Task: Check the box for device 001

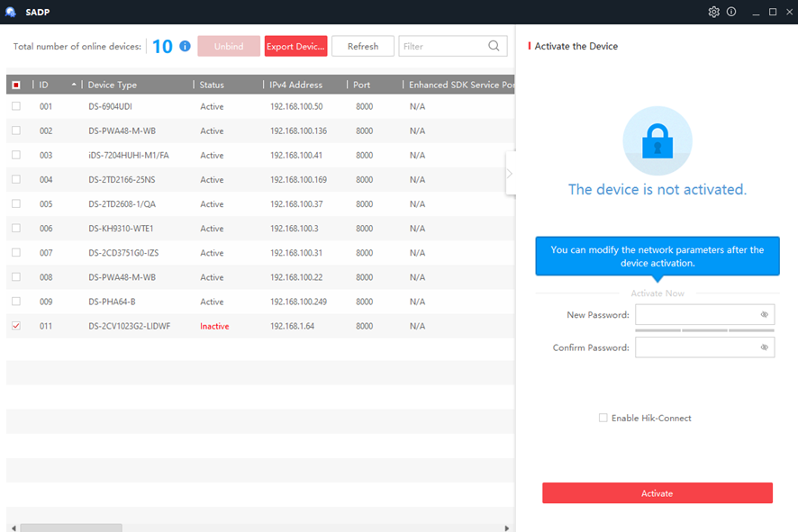Action: click(x=16, y=106)
